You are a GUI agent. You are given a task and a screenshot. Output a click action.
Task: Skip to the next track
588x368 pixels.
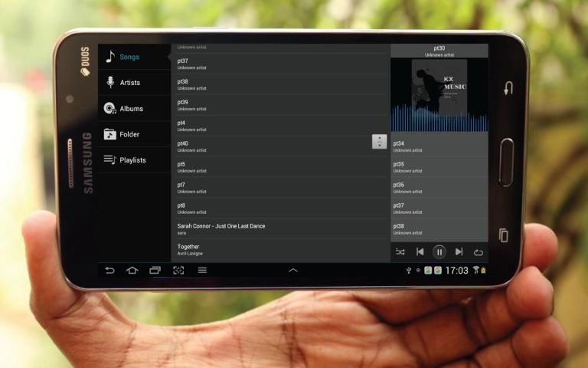(x=459, y=251)
